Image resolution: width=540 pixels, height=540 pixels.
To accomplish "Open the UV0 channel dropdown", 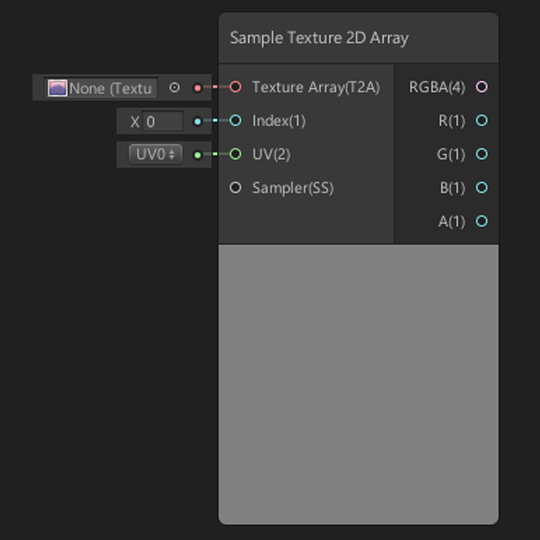I will (155, 154).
